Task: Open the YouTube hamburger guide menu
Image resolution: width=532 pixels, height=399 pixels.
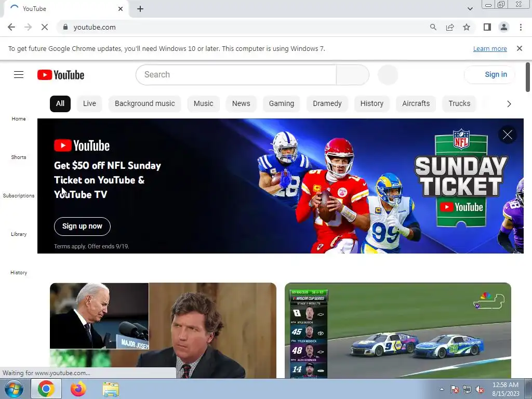Action: (x=19, y=75)
